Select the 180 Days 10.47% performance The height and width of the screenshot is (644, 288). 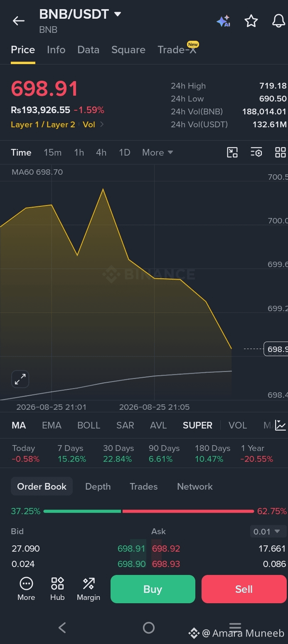(212, 453)
